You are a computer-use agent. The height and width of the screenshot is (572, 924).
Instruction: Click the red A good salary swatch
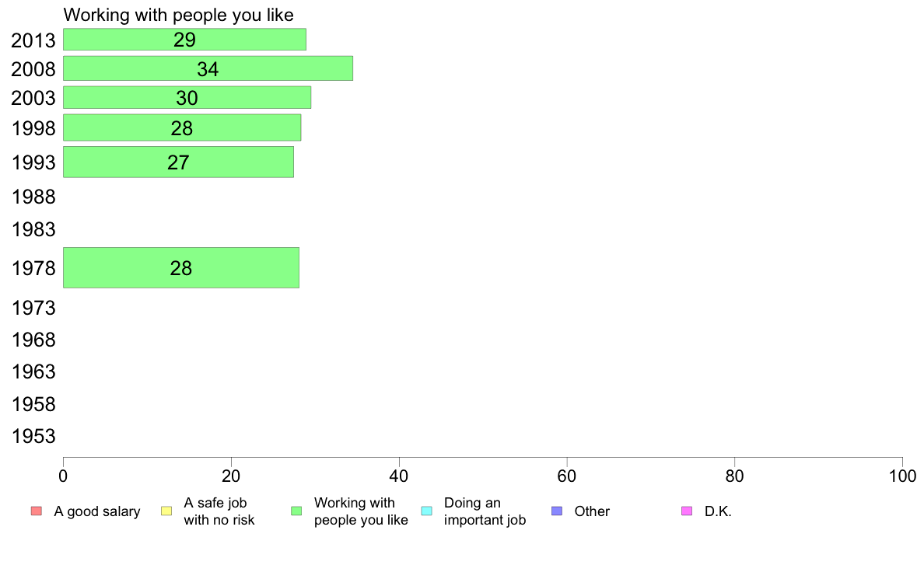36,511
